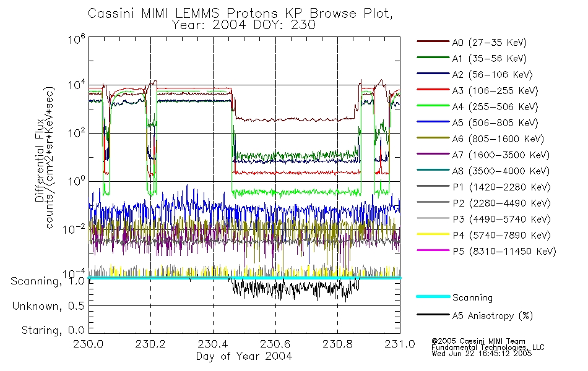Click the P1 (1420-2280 KeV) legend label
This screenshot has width=588, height=371.
coord(501,187)
